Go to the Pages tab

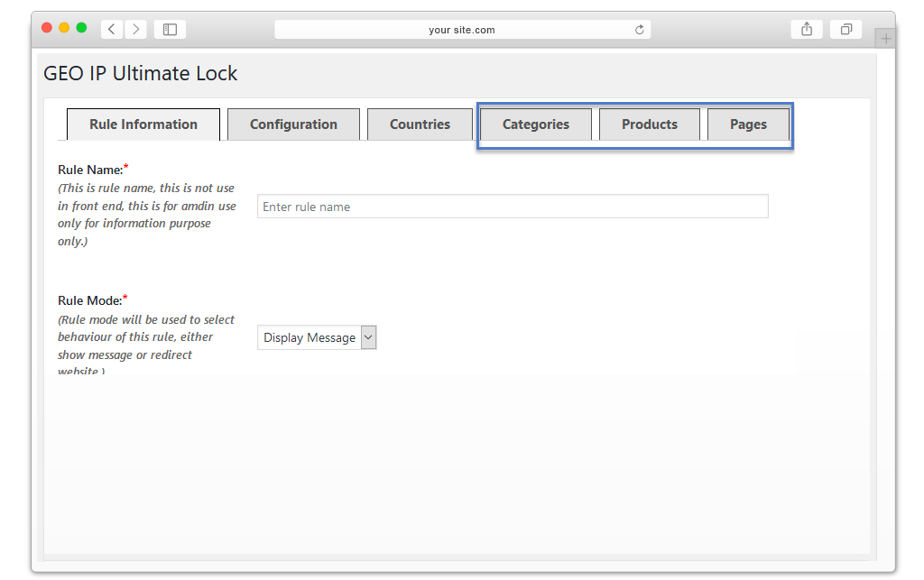click(x=748, y=124)
